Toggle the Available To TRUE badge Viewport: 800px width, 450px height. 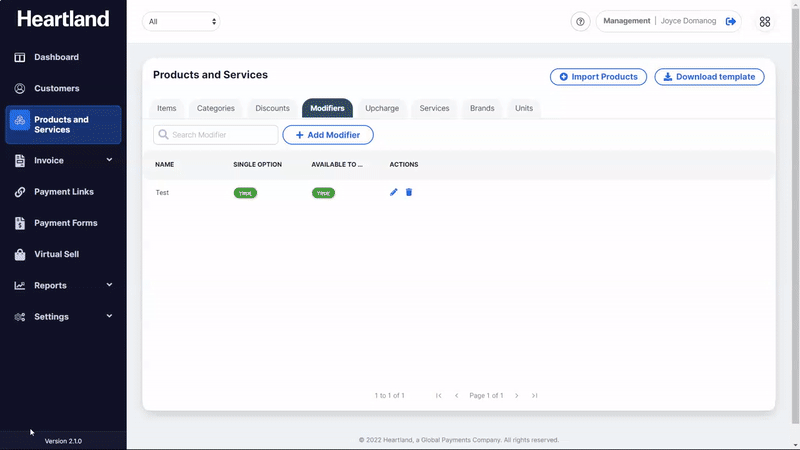pos(323,193)
